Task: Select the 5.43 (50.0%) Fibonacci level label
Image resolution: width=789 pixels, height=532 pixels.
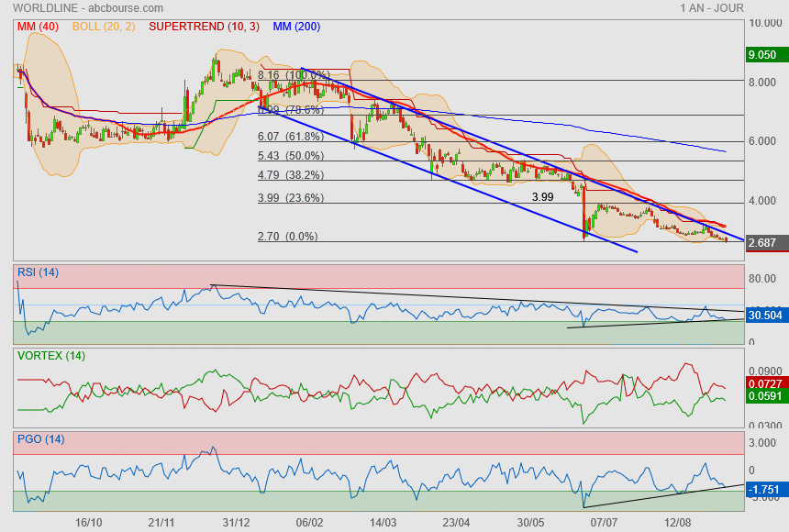Action: (x=290, y=156)
